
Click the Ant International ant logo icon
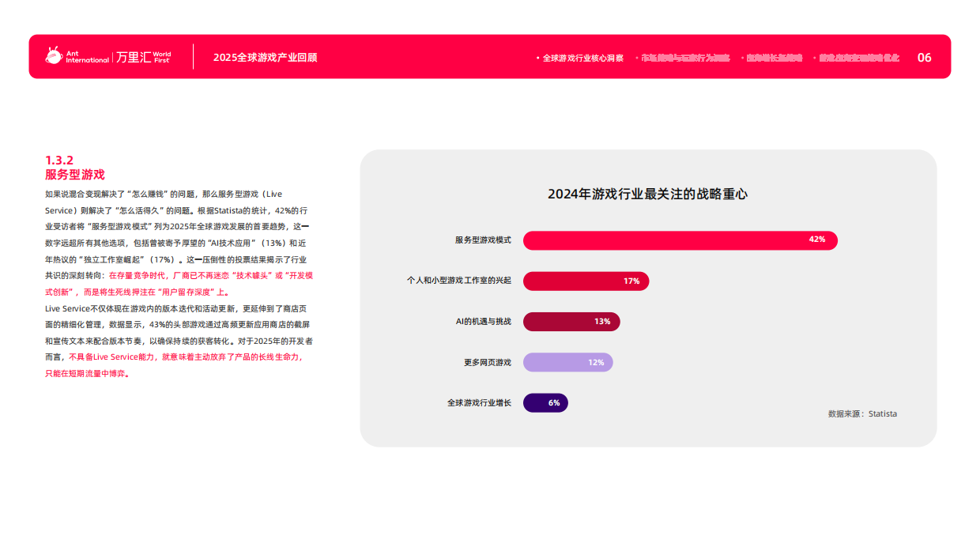53,56
